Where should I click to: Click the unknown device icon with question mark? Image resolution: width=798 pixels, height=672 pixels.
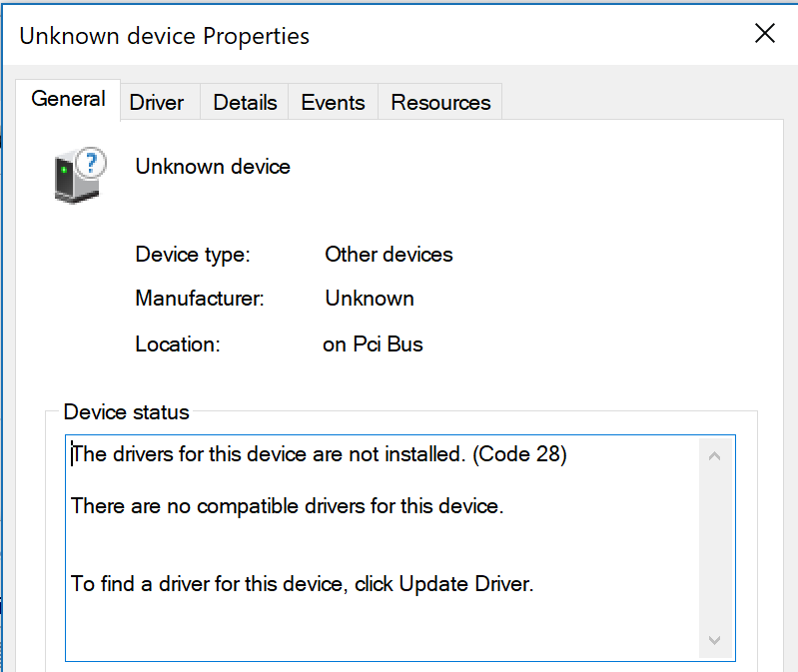pos(80,175)
